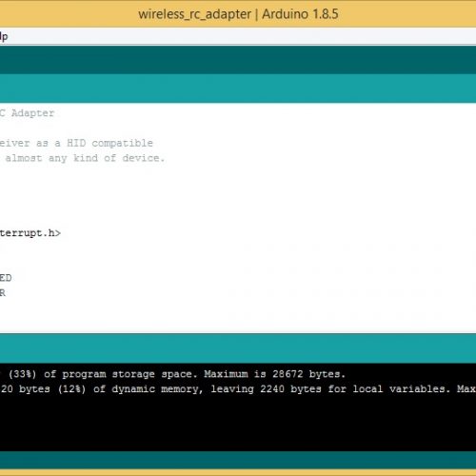Click the 'HID compatible' comment text
Viewport: 476px width, 476px height.
click(x=109, y=143)
